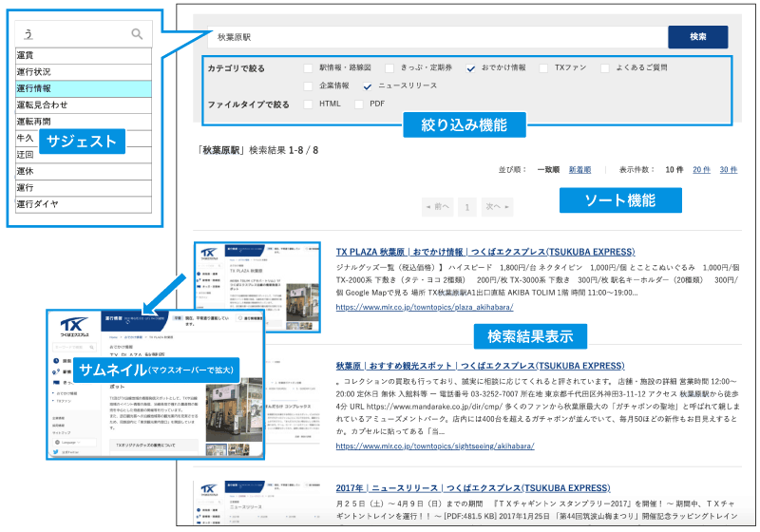Select suggestion 運休
The height and width of the screenshot is (532, 760).
[x=84, y=171]
